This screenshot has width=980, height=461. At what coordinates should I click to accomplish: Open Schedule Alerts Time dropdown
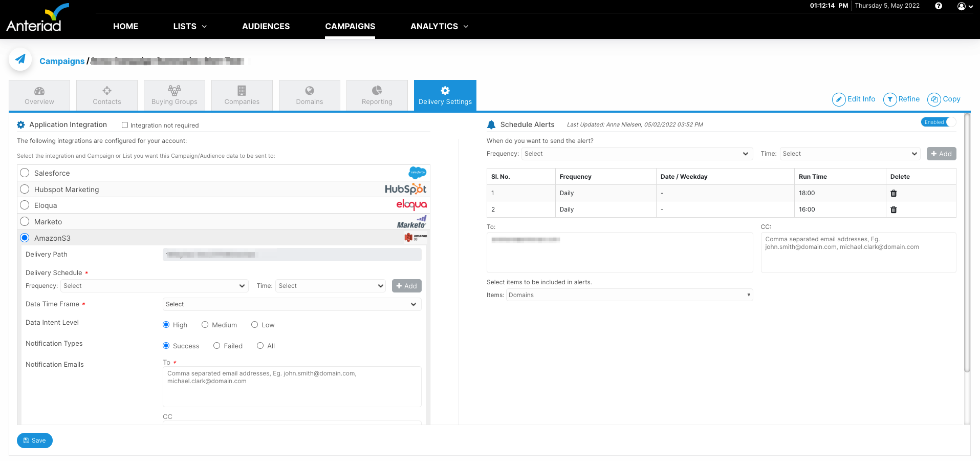[850, 154]
